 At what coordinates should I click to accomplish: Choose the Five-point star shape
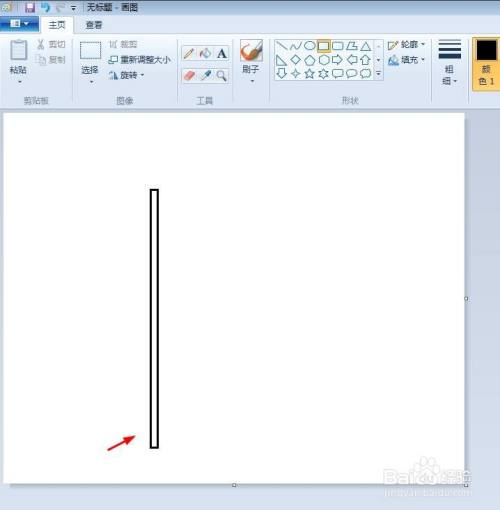pos(310,73)
